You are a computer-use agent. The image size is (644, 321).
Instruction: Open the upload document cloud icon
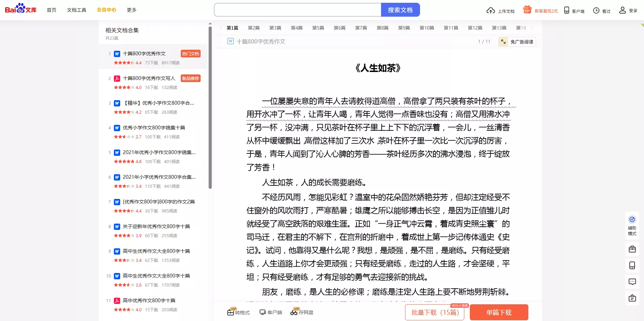(x=490, y=11)
